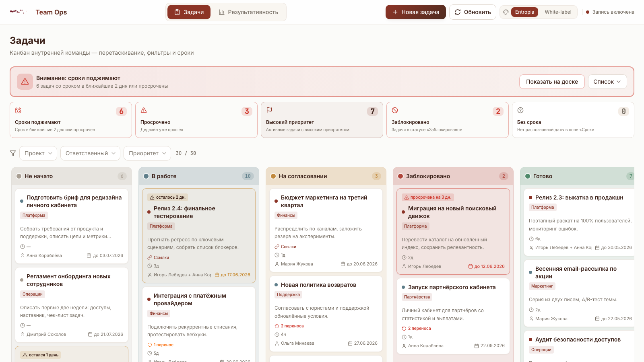Viewport: 644px width, 362px height.
Task: Open the Просрочено summary card
Action: (196, 120)
